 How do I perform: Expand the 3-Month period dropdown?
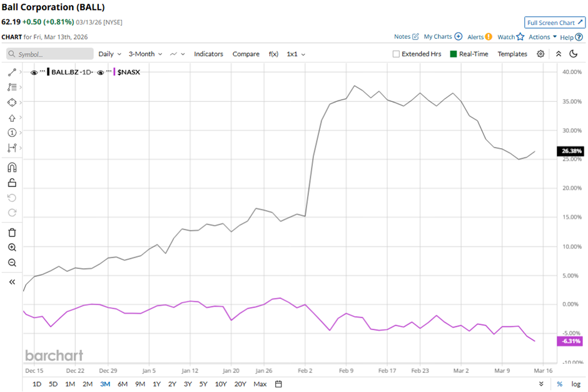[145, 54]
